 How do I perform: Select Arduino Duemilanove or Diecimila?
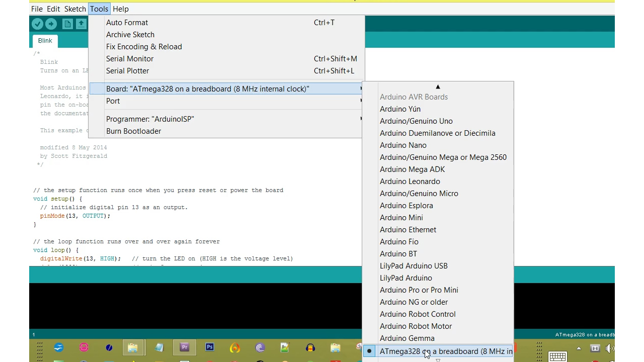[438, 133]
